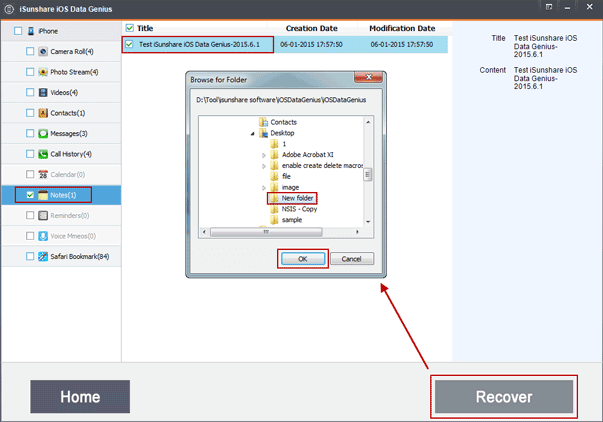This screenshot has width=603, height=422.
Task: Select Notes(1) category
Action: click(62, 195)
